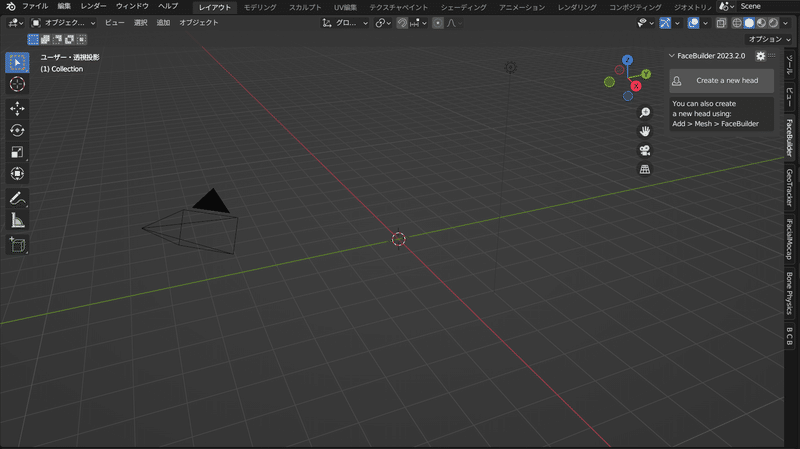Click the pan hand viewport icon
Viewport: 800px width, 449px height.
point(645,131)
